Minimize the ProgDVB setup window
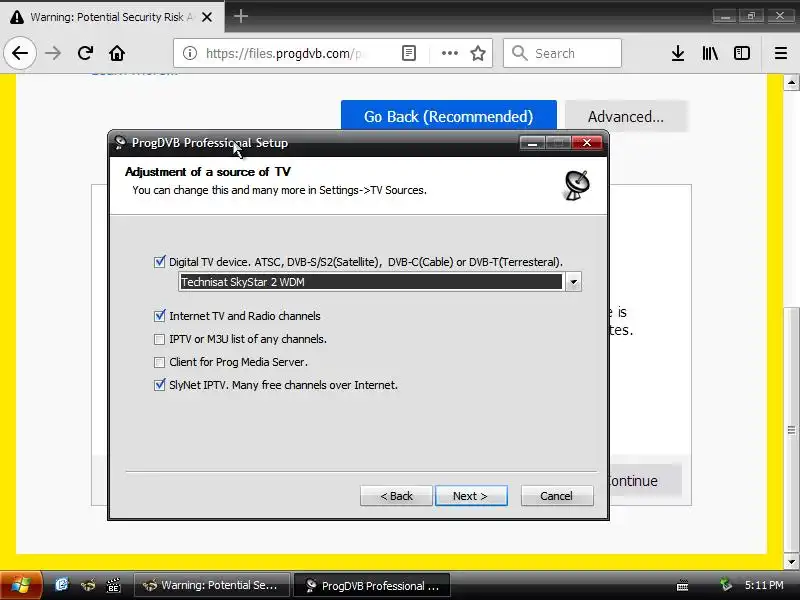This screenshot has height=600, width=800. [x=533, y=143]
